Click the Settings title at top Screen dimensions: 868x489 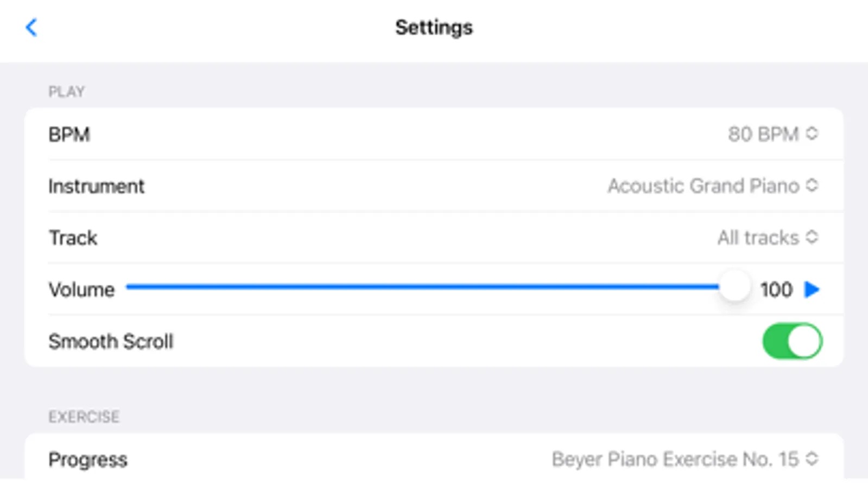tap(434, 27)
